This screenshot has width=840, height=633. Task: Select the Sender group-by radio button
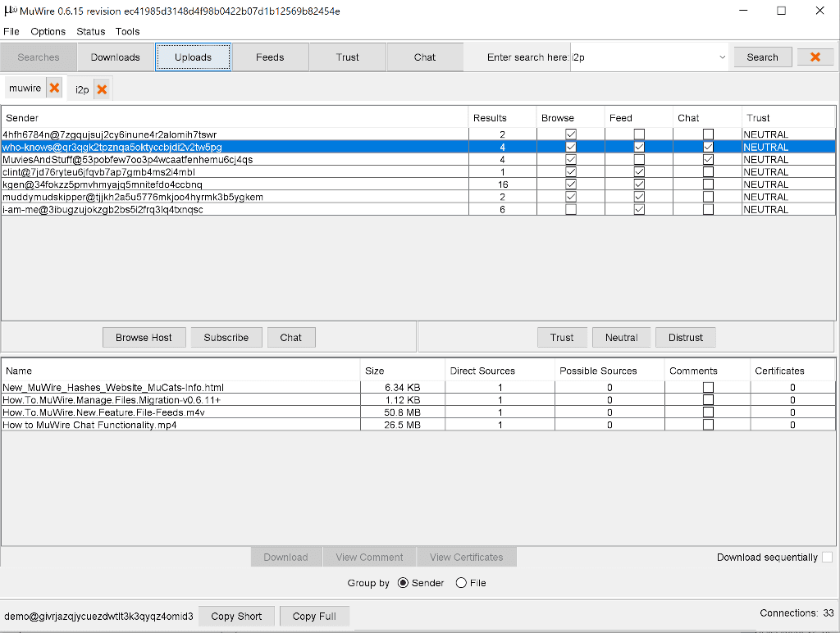(x=403, y=583)
